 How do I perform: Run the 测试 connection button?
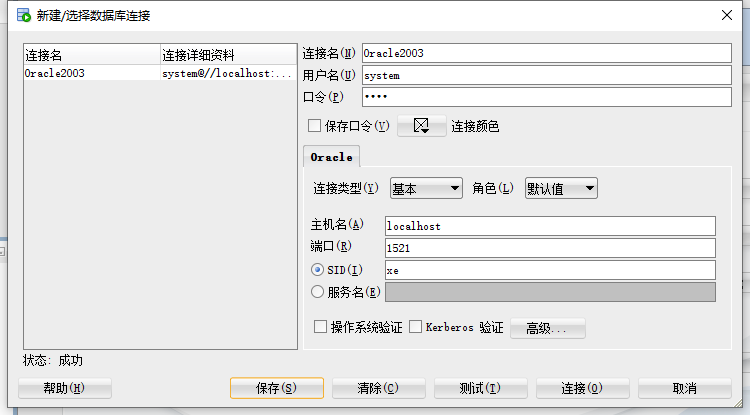(480, 388)
